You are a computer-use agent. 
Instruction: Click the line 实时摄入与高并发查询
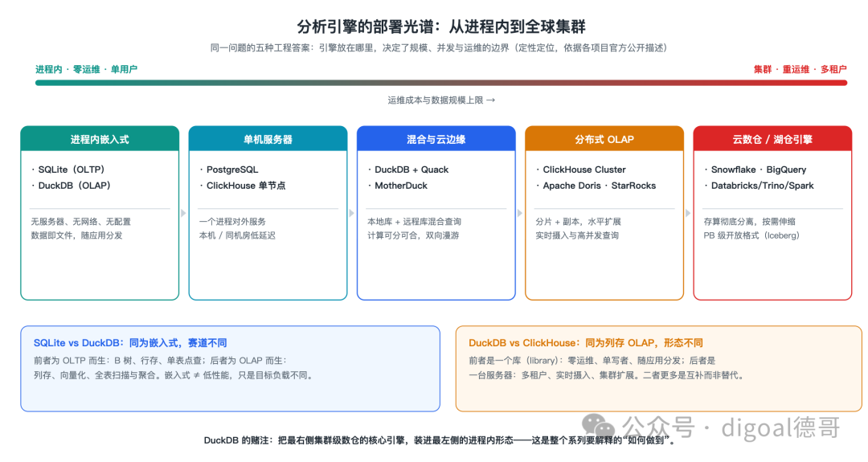click(577, 235)
